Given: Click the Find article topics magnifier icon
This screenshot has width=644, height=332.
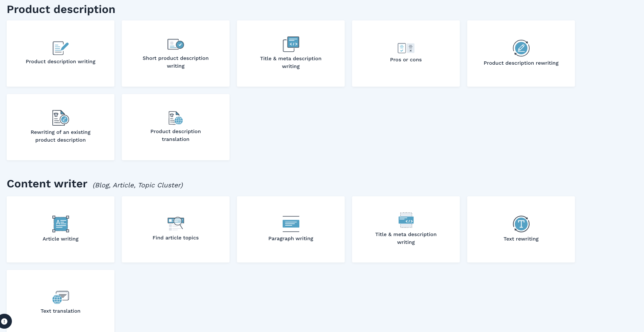Looking at the screenshot, I should (x=176, y=223).
